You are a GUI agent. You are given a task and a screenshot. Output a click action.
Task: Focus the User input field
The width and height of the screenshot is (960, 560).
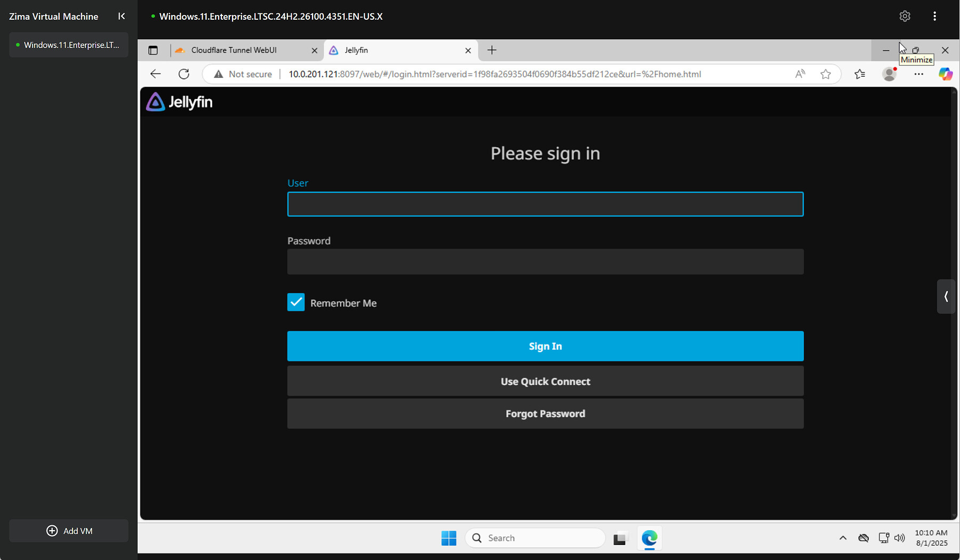545,204
